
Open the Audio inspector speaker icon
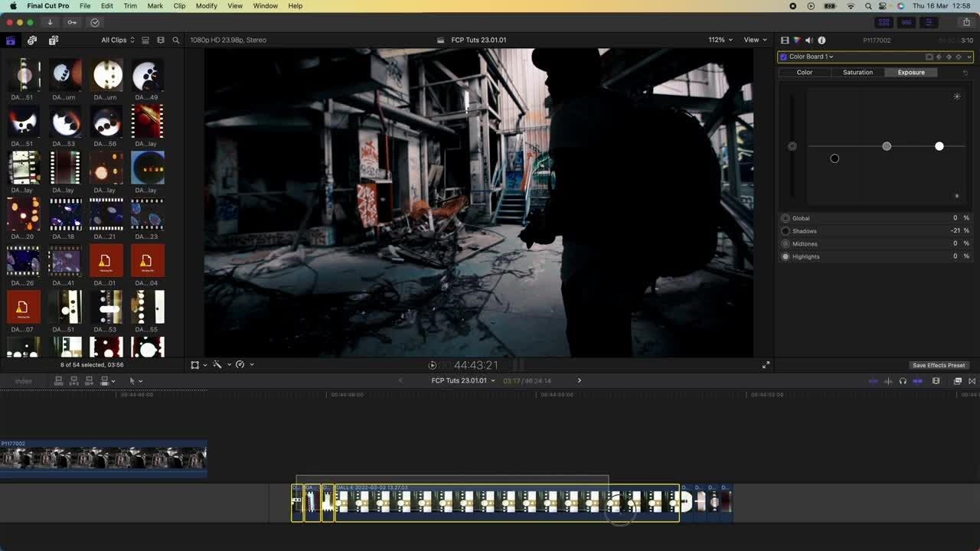809,40
